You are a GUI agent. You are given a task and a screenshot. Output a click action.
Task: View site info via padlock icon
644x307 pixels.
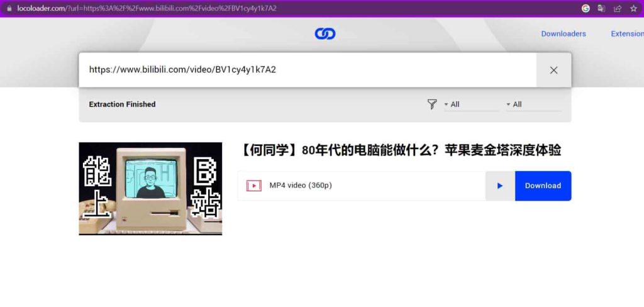tap(9, 8)
